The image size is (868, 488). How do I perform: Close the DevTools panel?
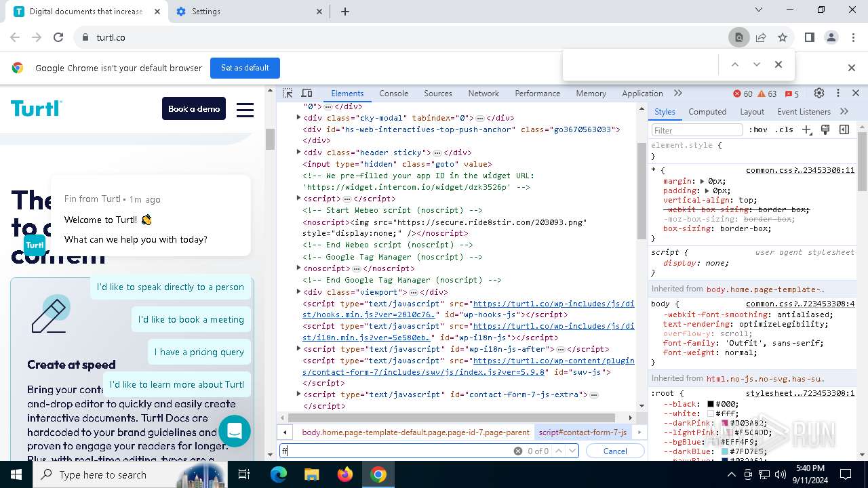pos(856,94)
